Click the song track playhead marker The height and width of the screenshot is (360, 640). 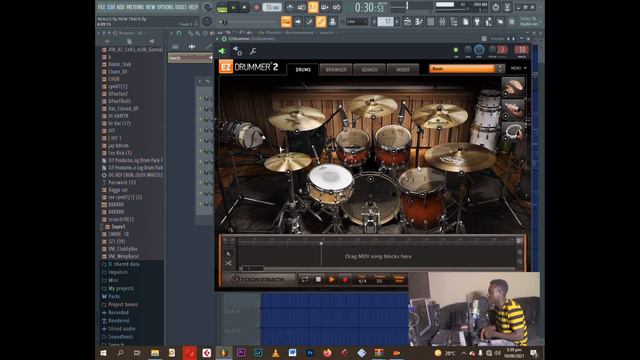pyautogui.click(x=321, y=243)
